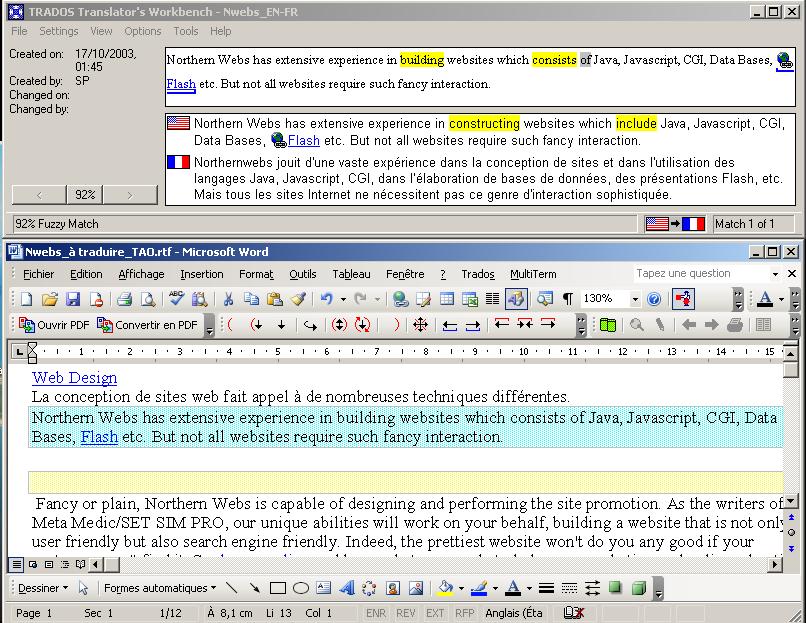Insert a WordArt object from Drawing toolbar
The image size is (806, 623).
(347, 588)
